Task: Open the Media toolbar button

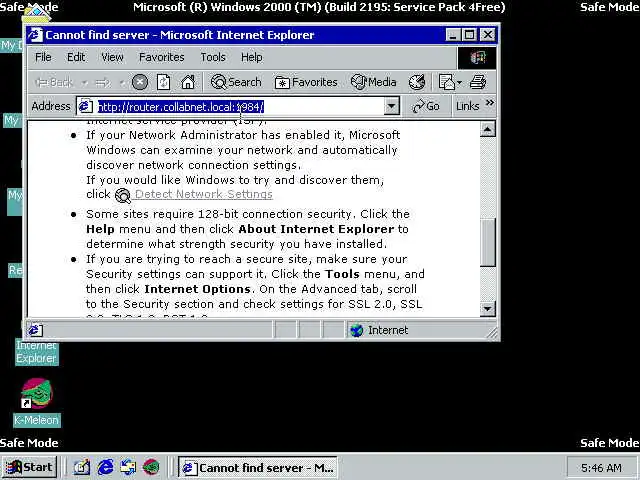Action: (x=373, y=82)
